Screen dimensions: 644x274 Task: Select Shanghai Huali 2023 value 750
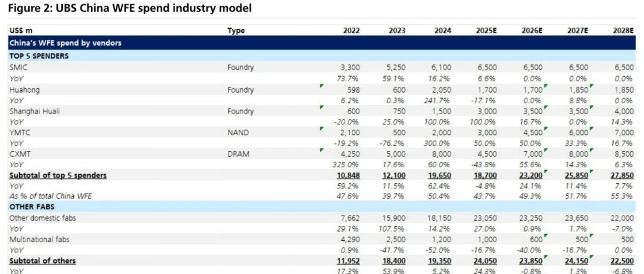pos(399,111)
